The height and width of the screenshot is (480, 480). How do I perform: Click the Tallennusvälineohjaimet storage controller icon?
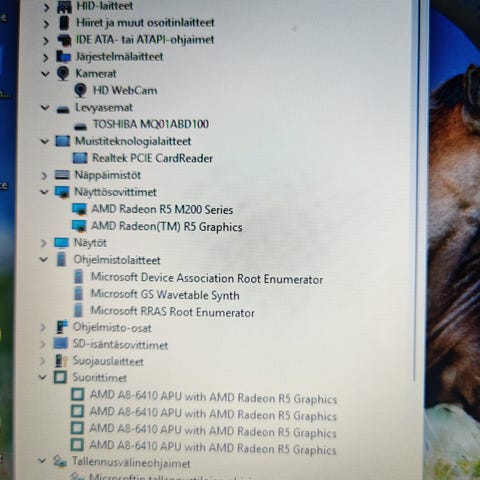pos(60,461)
